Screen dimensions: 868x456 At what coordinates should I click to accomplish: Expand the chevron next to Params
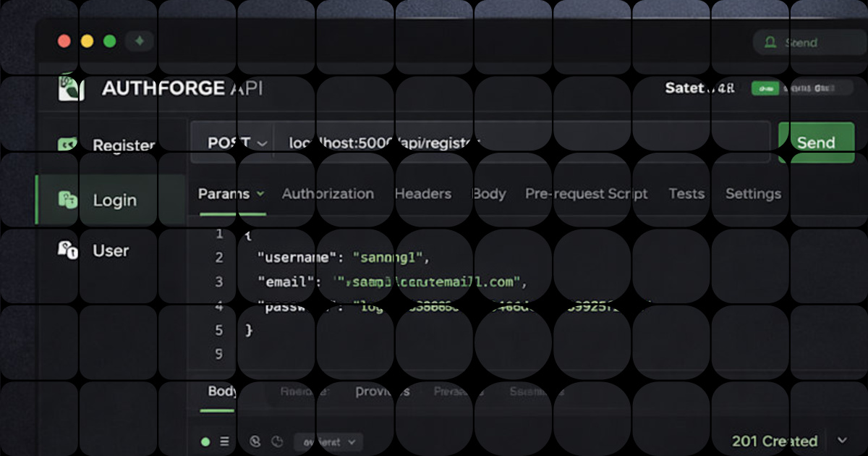[x=260, y=194]
